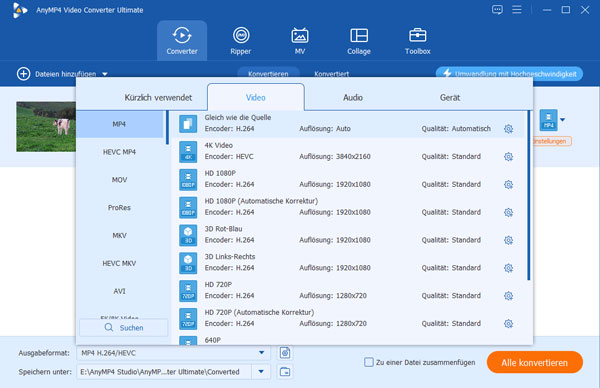The image size is (600, 388).
Task: Open settings gear for HD 1080P
Action: (x=508, y=185)
